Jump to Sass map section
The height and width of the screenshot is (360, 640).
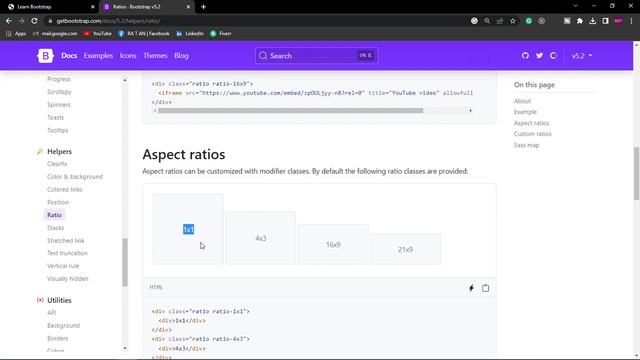pos(527,145)
